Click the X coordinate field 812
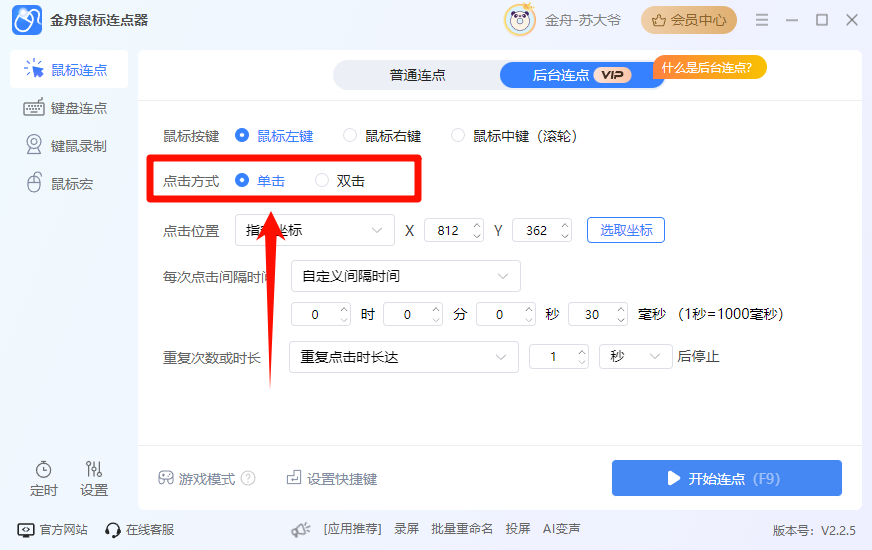The width and height of the screenshot is (872, 550). pyautogui.click(x=448, y=230)
